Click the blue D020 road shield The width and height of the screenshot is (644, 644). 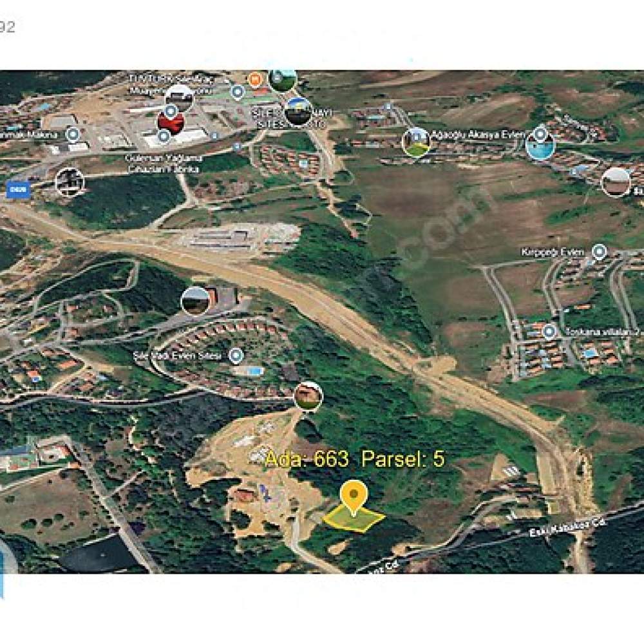(x=18, y=190)
